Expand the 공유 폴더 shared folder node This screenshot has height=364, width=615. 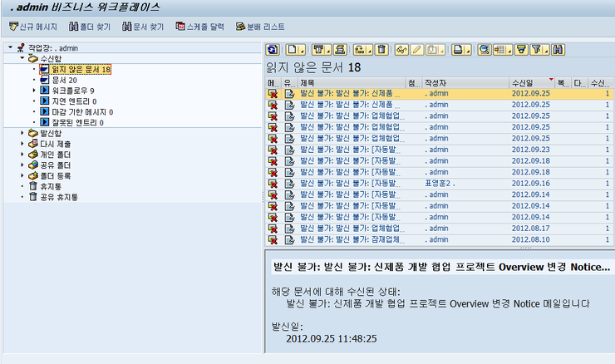(22, 165)
